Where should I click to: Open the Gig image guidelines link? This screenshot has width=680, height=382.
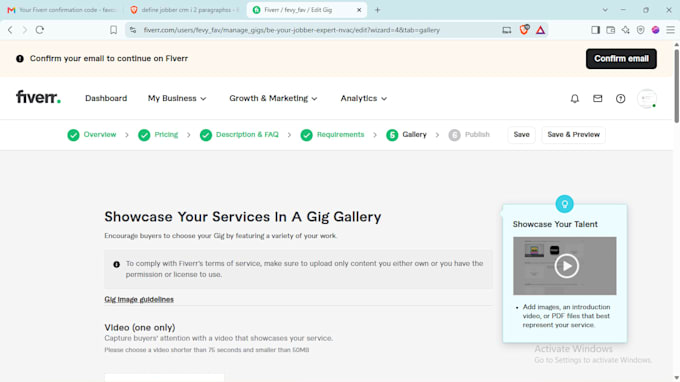click(x=139, y=299)
